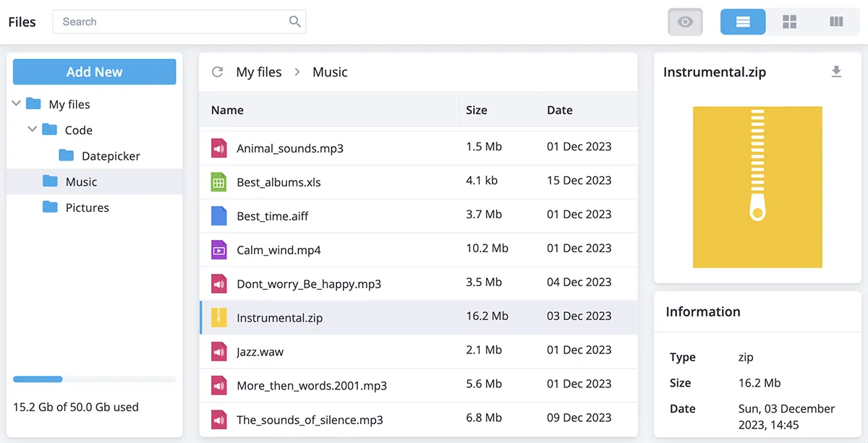868x443 pixels.
Task: Click the download icon for Instrumental.zip
Action: tap(836, 72)
